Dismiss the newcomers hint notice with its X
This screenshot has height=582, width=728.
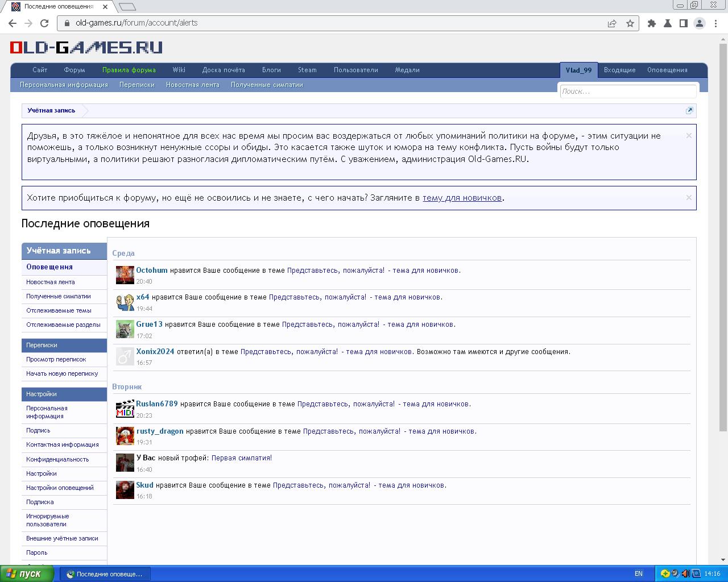coord(689,197)
